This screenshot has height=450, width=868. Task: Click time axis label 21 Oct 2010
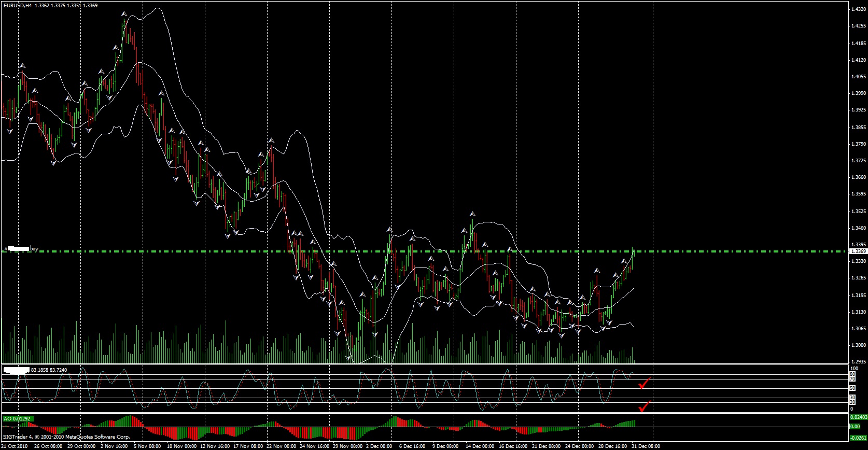(14, 446)
